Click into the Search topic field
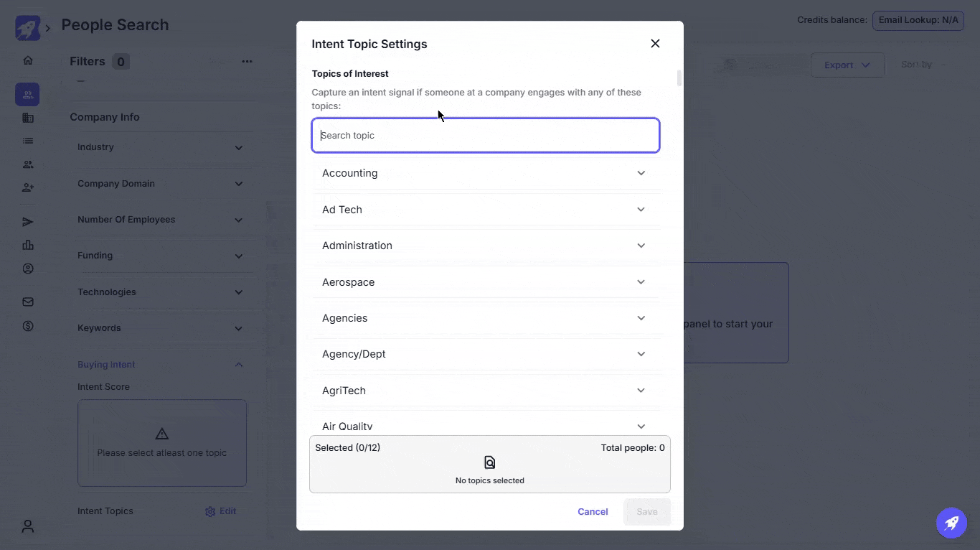The height and width of the screenshot is (550, 980). pos(485,136)
